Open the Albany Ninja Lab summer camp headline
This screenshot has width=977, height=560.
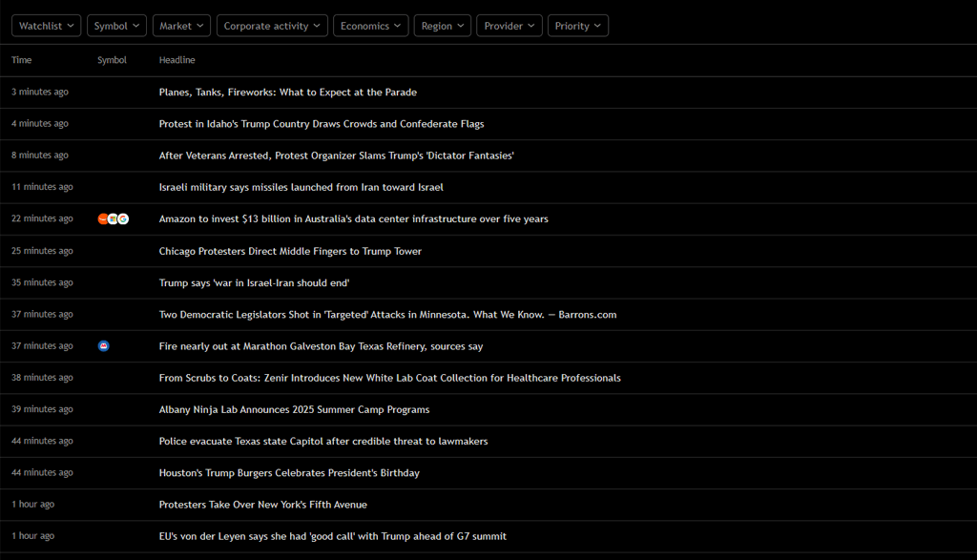pos(294,409)
